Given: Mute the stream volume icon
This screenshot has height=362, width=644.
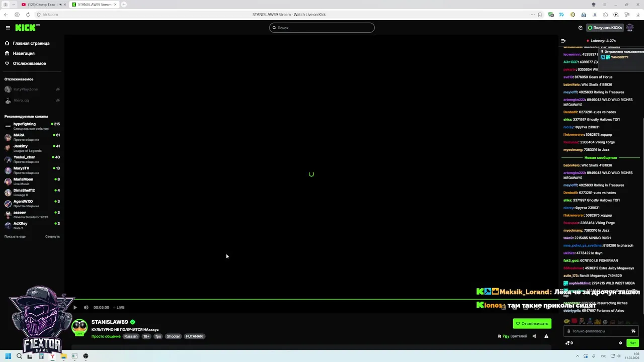Looking at the screenshot, I should (86, 307).
